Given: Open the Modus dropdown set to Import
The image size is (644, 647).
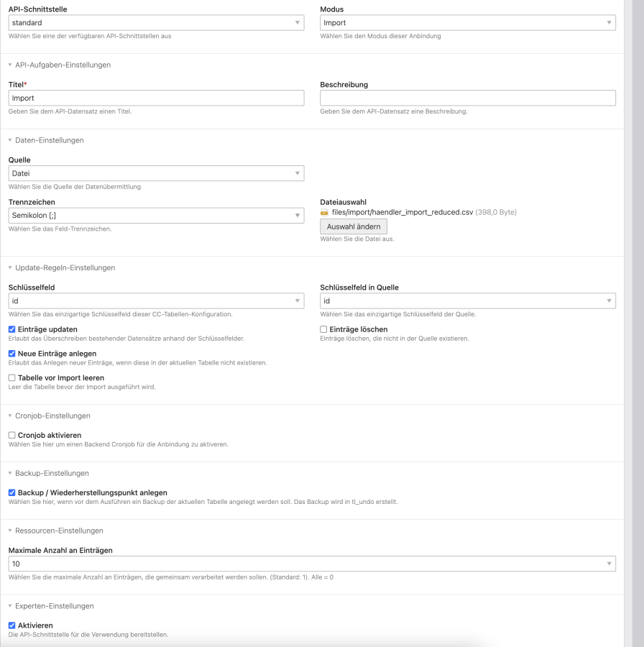Looking at the screenshot, I should coord(467,23).
